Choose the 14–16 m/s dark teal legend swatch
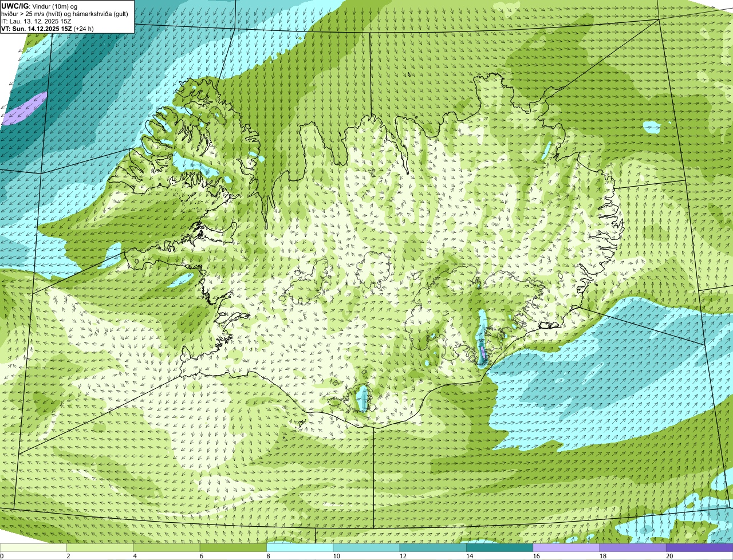The height and width of the screenshot is (560, 733). pos(500,547)
